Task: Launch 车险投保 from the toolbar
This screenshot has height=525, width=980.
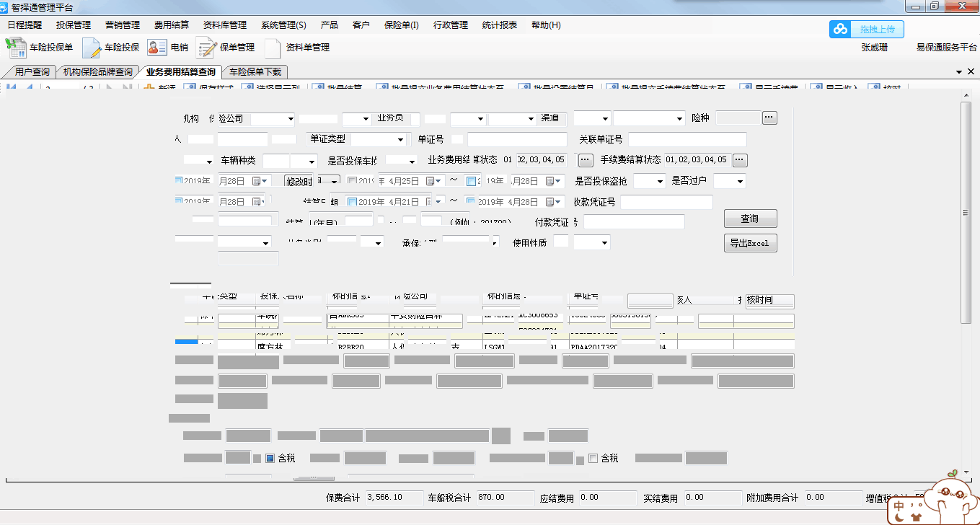Action: (x=110, y=48)
